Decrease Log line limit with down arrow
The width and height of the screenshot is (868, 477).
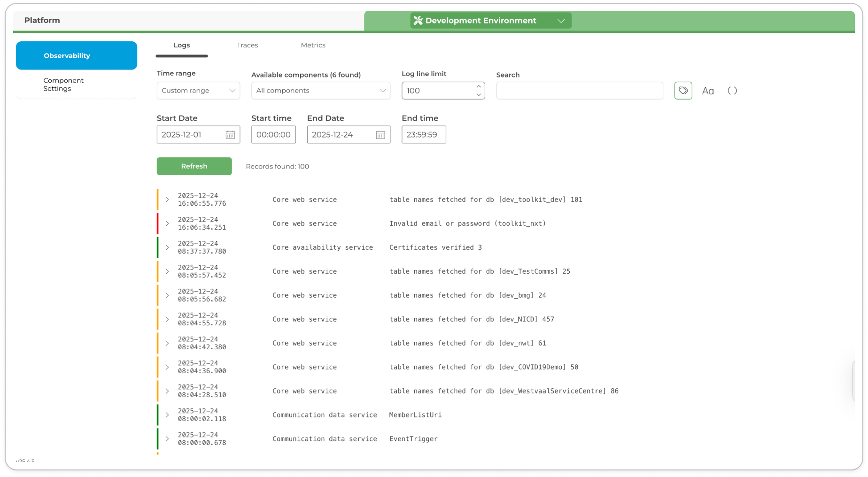[x=478, y=95]
